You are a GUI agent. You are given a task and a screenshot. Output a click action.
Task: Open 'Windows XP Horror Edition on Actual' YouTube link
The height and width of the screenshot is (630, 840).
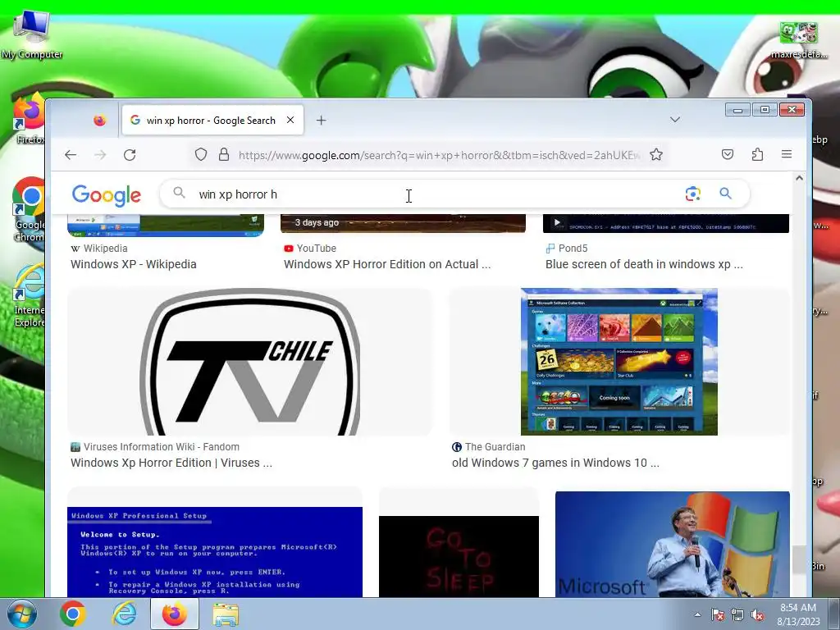click(x=387, y=264)
